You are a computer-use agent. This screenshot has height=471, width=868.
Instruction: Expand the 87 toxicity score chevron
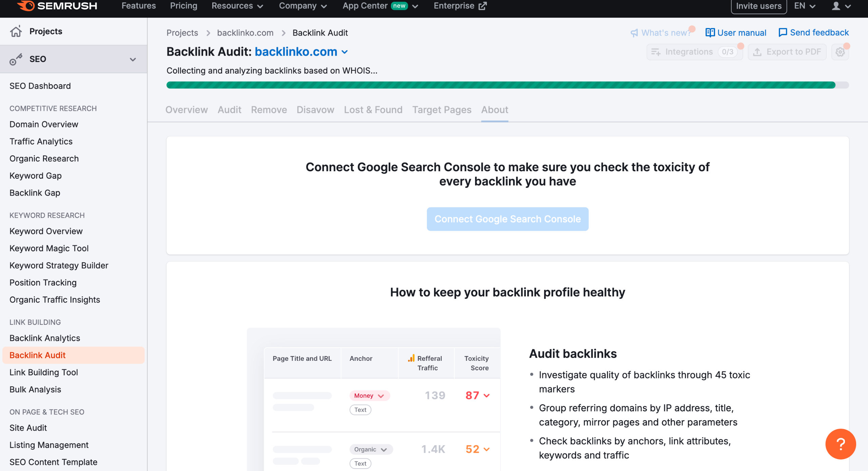(x=487, y=395)
